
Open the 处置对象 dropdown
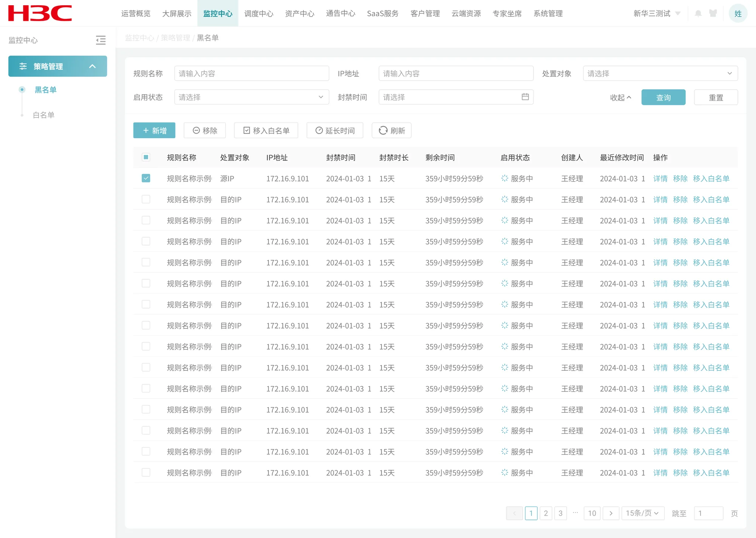tap(660, 73)
